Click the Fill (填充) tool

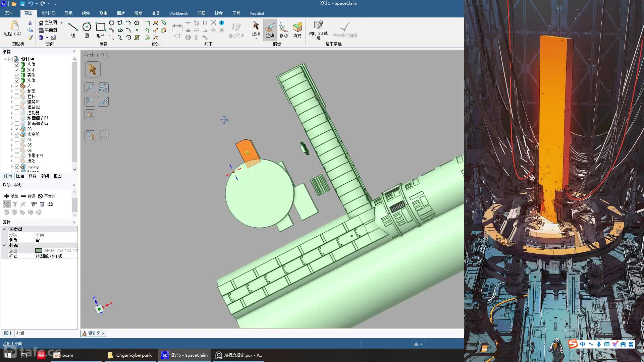[297, 29]
